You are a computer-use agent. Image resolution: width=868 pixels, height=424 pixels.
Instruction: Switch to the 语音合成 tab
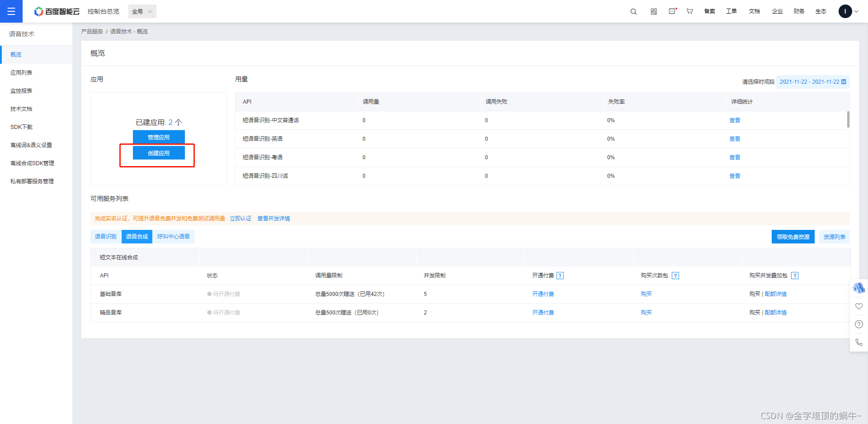[x=137, y=237]
